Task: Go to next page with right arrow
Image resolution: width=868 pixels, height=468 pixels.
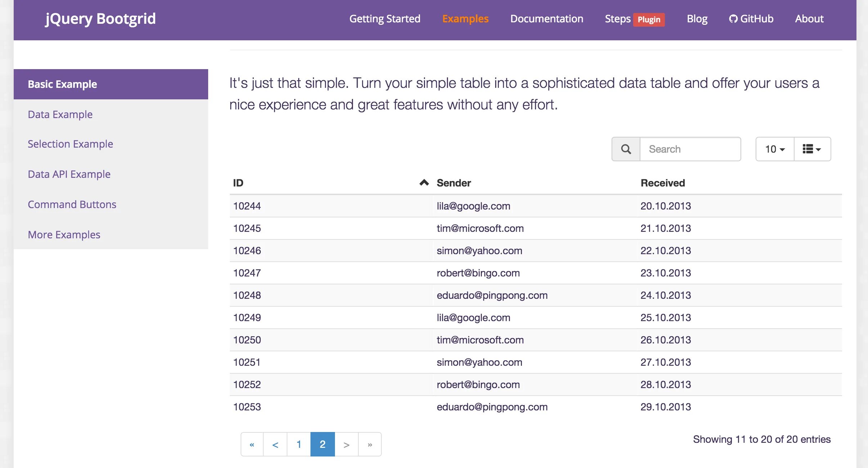Action: point(346,445)
